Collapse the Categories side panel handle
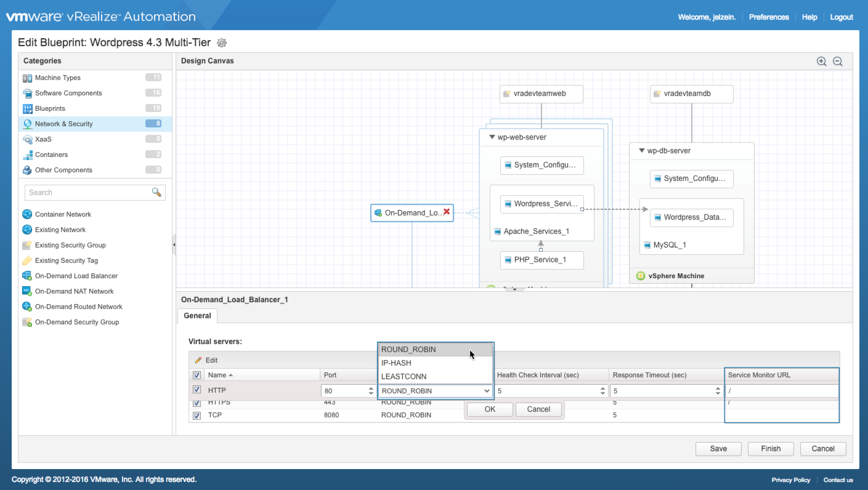868x490 pixels. 174,244
